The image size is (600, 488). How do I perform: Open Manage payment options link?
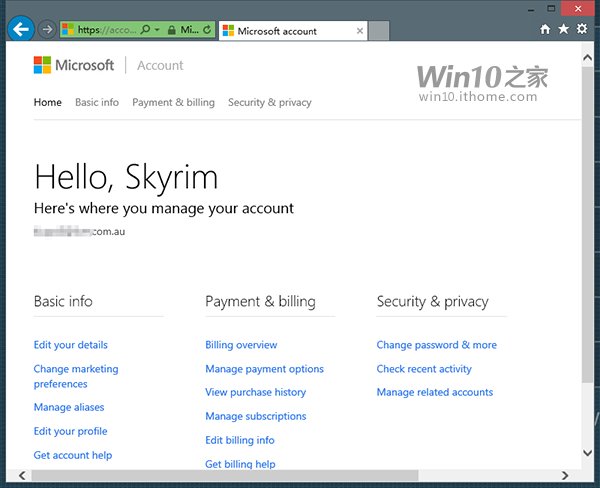coord(264,369)
